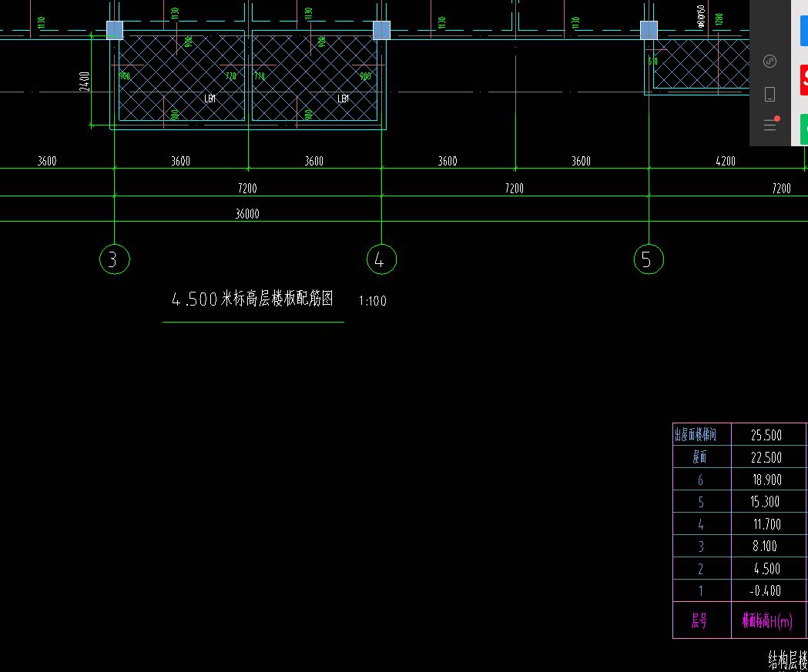Open the settings menu with red dot

tap(771, 124)
